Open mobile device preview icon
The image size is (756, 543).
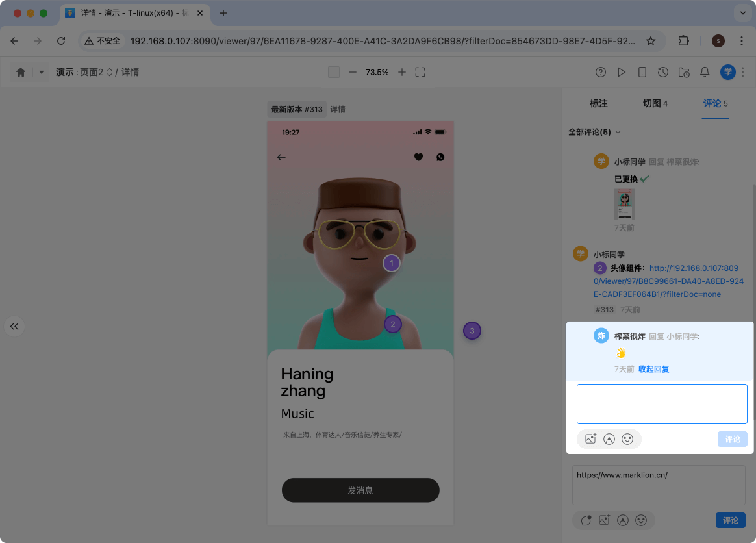point(642,72)
